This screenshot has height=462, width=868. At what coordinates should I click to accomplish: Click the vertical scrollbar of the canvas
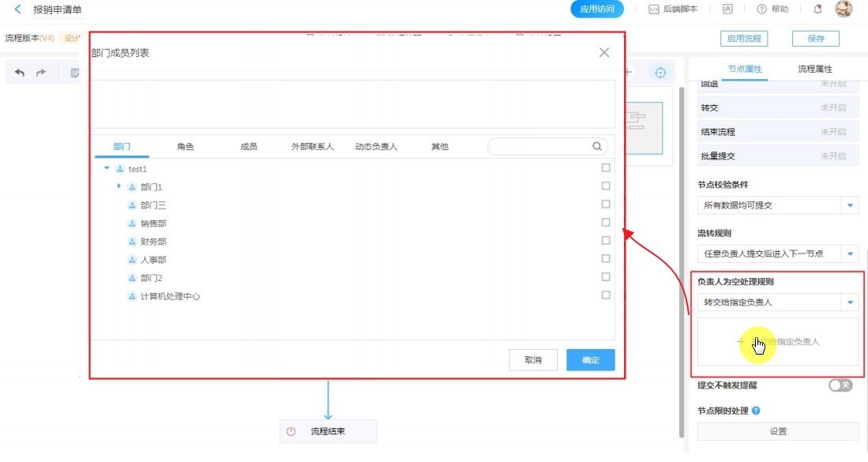(682, 261)
